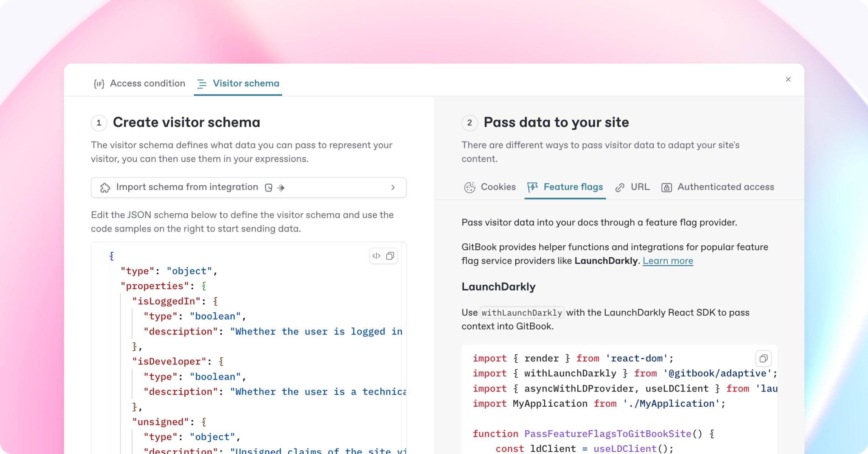Click the '@gitbook/adaptive' import string
Viewport: 868px width, 454px height.
tap(717, 373)
